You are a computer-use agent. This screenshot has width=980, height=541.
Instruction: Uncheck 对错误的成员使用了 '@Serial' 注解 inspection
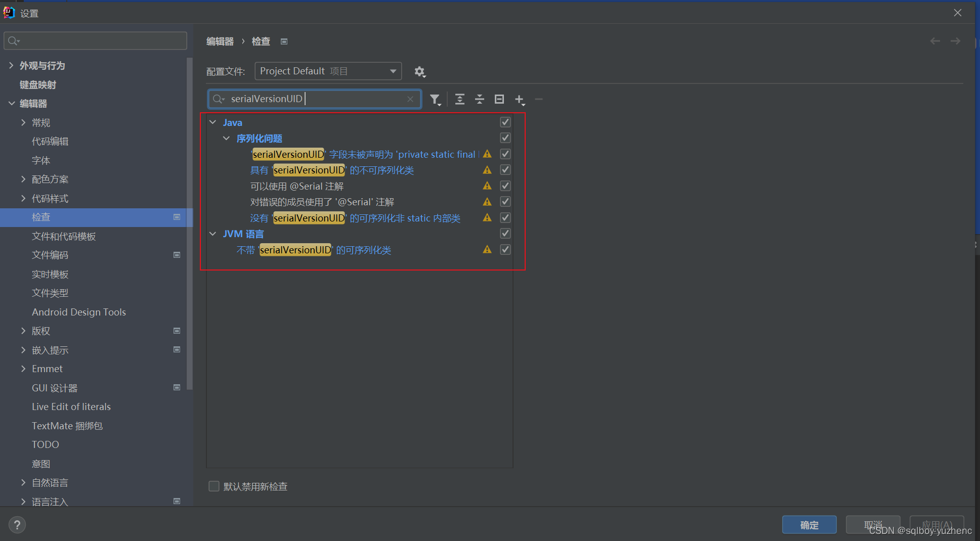[505, 201]
